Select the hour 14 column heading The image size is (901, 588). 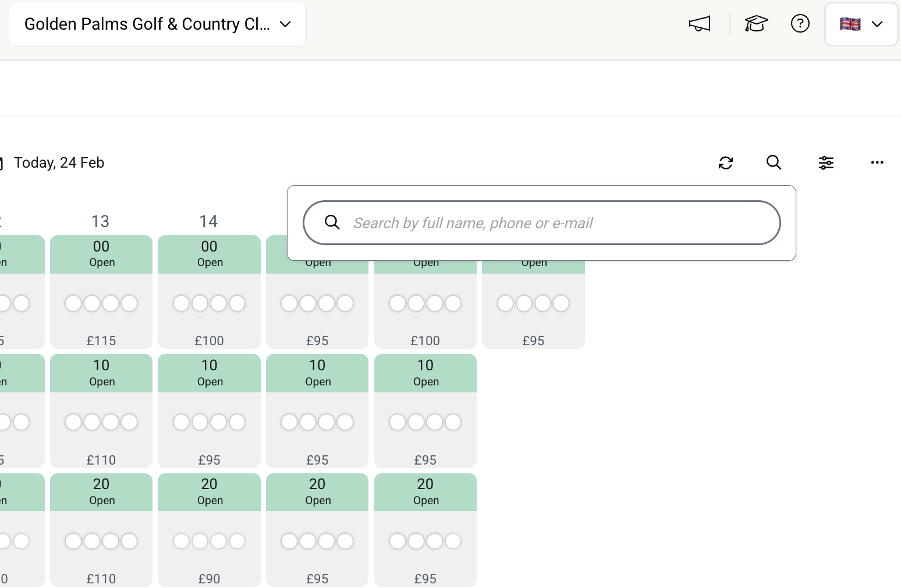208,221
